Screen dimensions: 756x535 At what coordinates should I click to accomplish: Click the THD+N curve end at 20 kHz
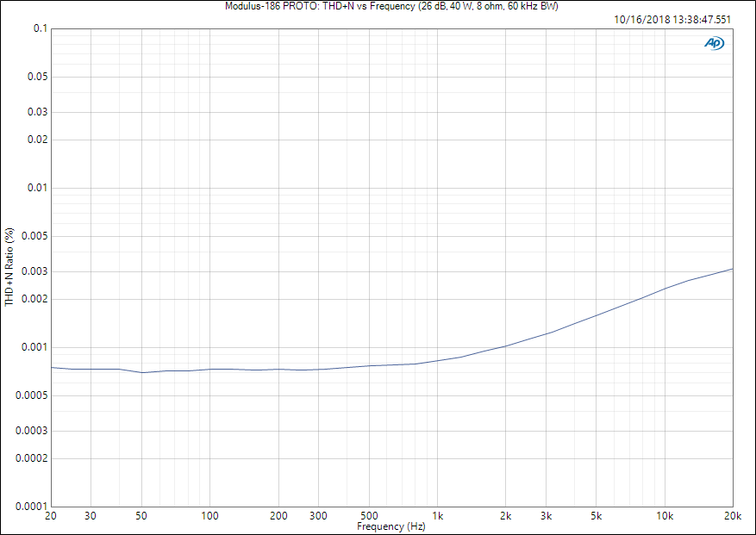tap(733, 269)
